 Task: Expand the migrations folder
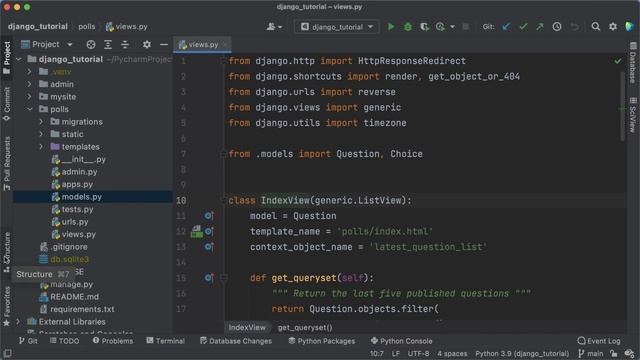(x=41, y=122)
